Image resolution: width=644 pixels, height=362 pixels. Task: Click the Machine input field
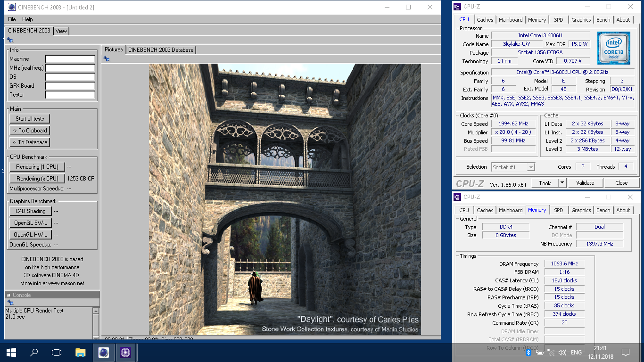pos(70,59)
